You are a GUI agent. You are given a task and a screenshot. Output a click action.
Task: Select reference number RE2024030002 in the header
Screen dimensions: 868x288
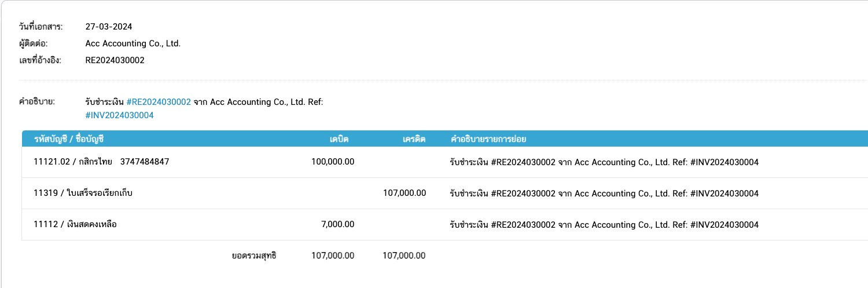click(115, 60)
